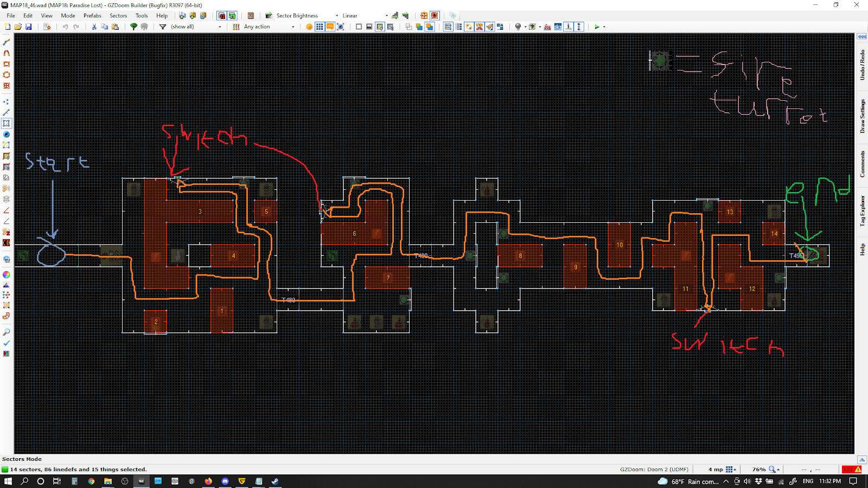Open Discord from the taskbar
This screenshot has height=488, width=868.
coord(225,481)
